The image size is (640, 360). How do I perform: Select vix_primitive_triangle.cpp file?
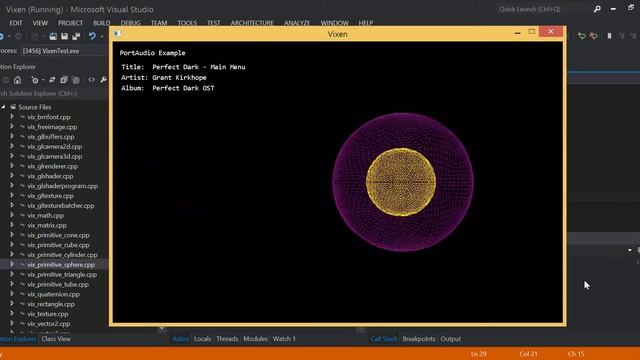(x=62, y=274)
